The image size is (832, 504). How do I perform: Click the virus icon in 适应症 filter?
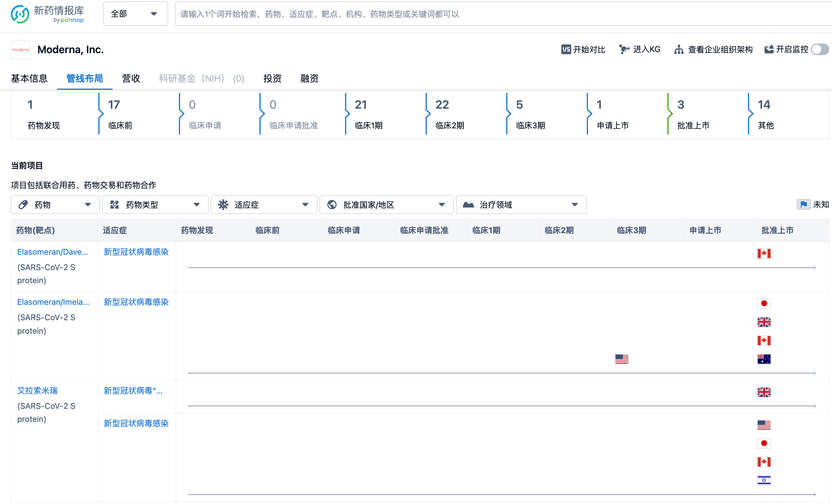[223, 205]
